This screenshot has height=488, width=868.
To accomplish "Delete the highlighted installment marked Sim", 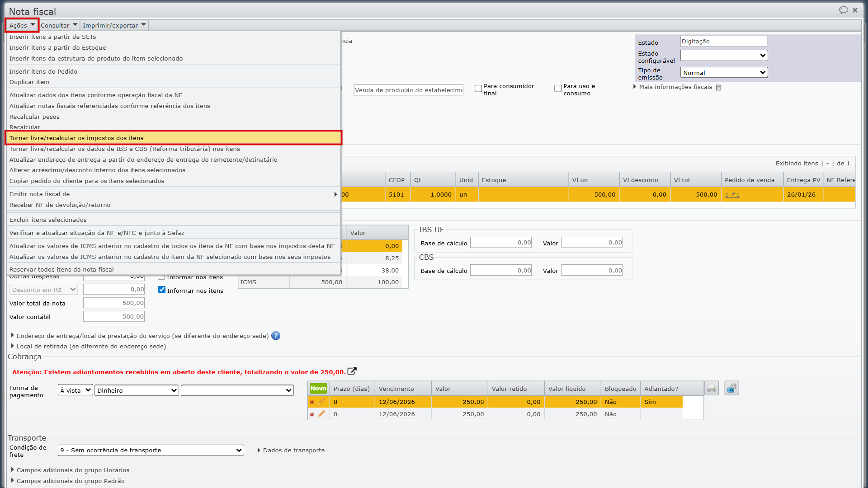I will coord(312,402).
